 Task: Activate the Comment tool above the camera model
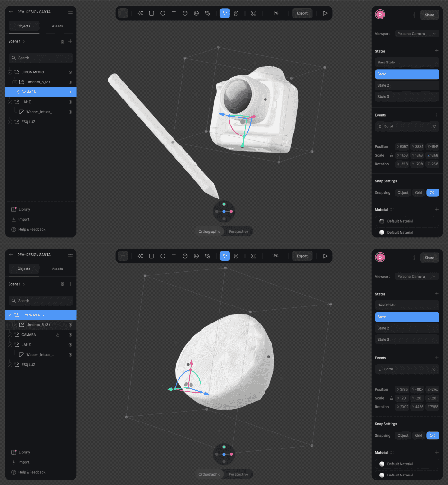(236, 13)
